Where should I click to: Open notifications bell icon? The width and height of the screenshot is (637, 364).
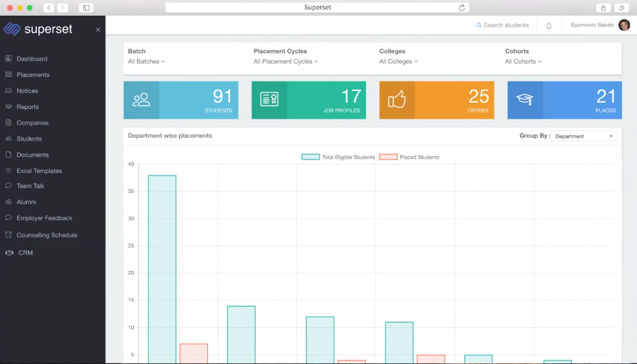pyautogui.click(x=549, y=25)
